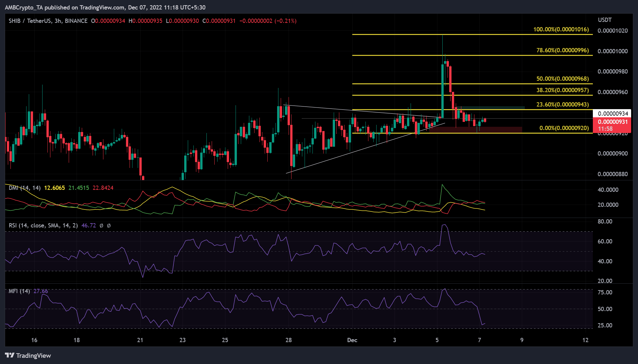Toggle the second ø plot visibility symbol beside RSI

pyautogui.click(x=109, y=225)
